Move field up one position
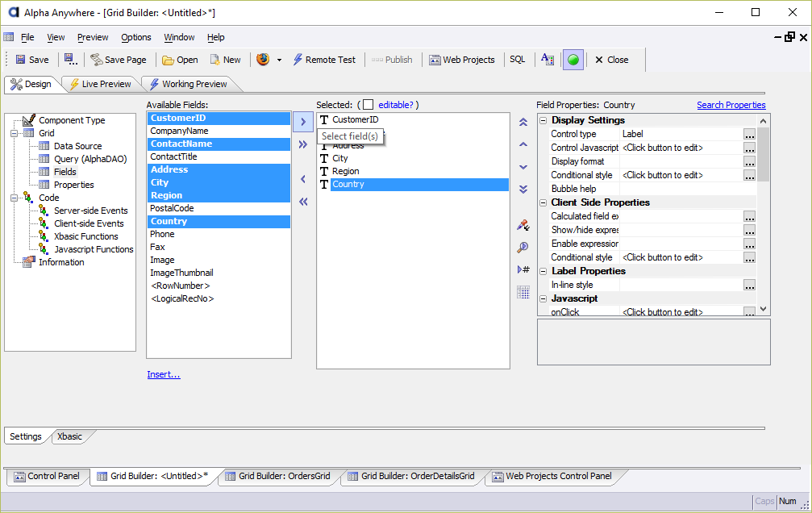Image resolution: width=812 pixels, height=513 pixels. [523, 144]
